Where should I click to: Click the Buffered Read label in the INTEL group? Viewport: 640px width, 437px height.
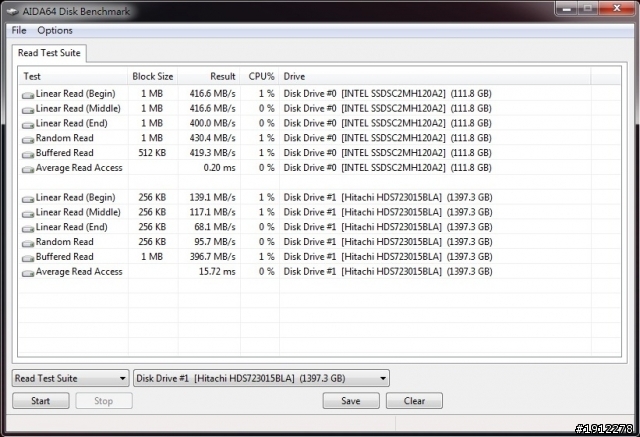pos(64,153)
